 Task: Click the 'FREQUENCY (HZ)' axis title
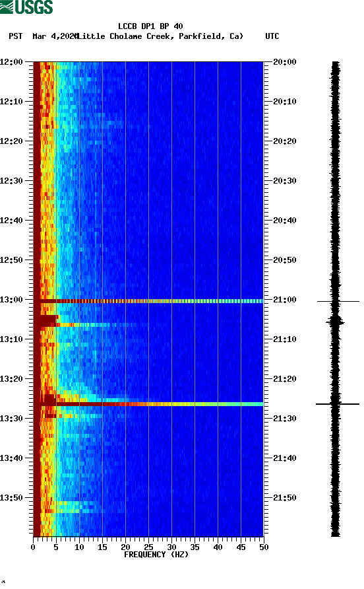coord(156,555)
